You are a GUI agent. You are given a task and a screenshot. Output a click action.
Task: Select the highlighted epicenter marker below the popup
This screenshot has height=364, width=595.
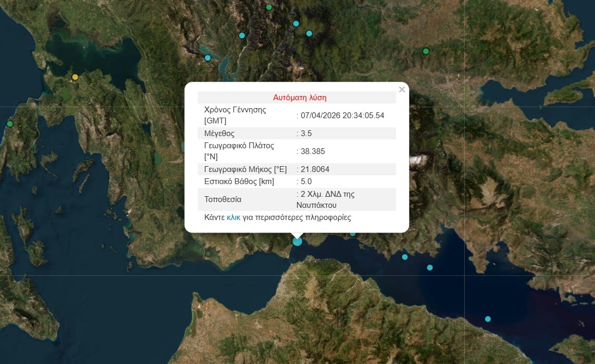tap(297, 241)
